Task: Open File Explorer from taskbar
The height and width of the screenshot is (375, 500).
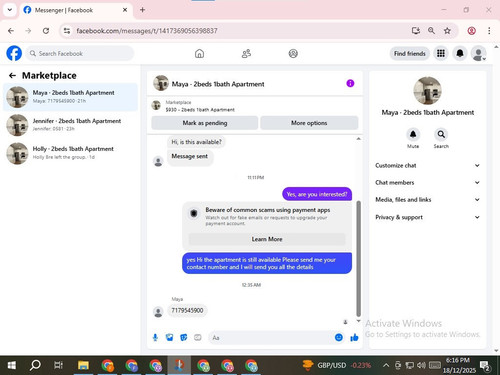Action: click(83, 365)
